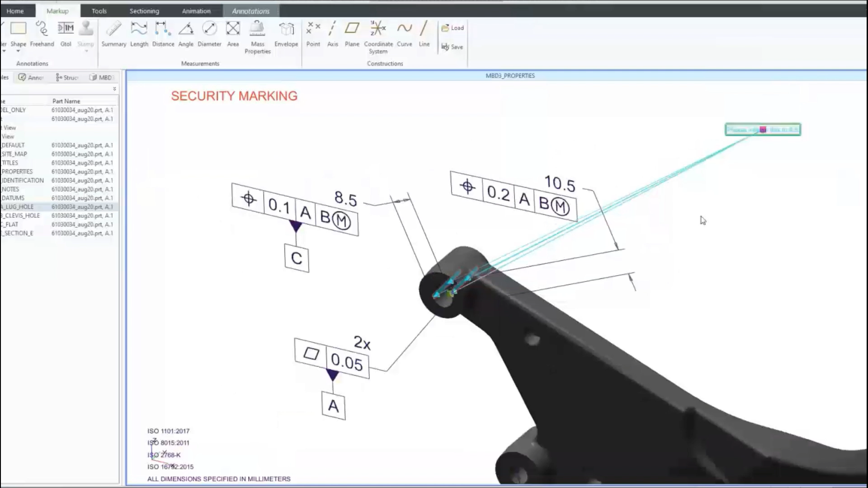Open the measurement Summary tool
868x488 pixels.
click(113, 34)
